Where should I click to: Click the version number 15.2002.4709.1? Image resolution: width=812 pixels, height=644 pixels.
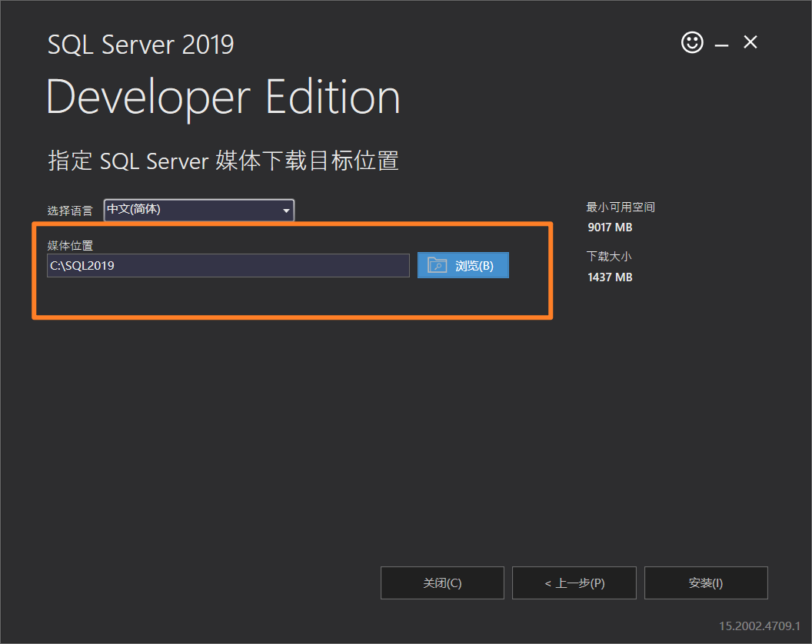(760, 626)
